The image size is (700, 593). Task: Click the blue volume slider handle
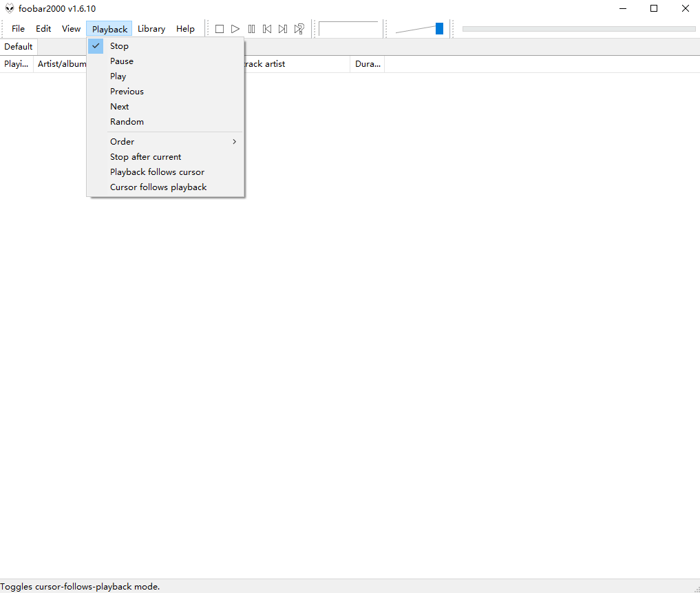coord(439,29)
